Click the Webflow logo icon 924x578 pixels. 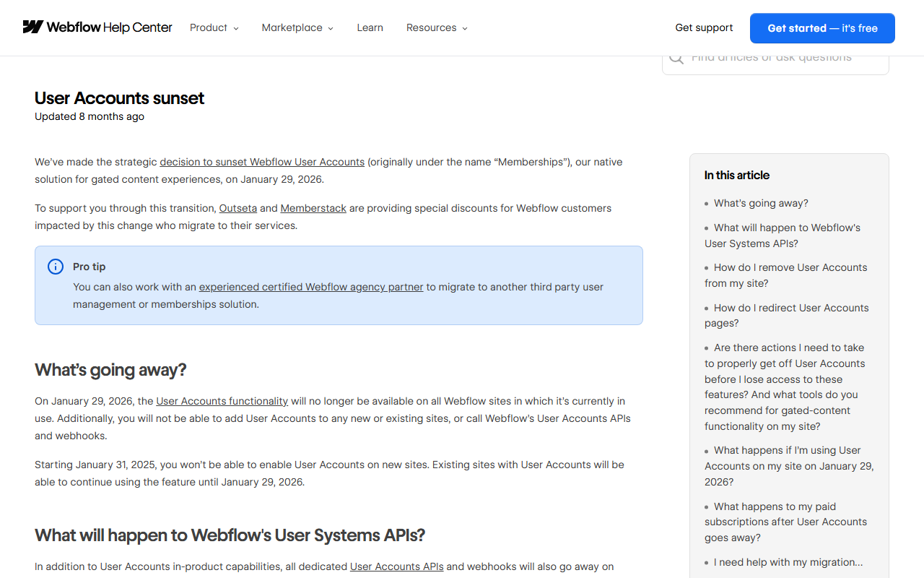click(33, 27)
